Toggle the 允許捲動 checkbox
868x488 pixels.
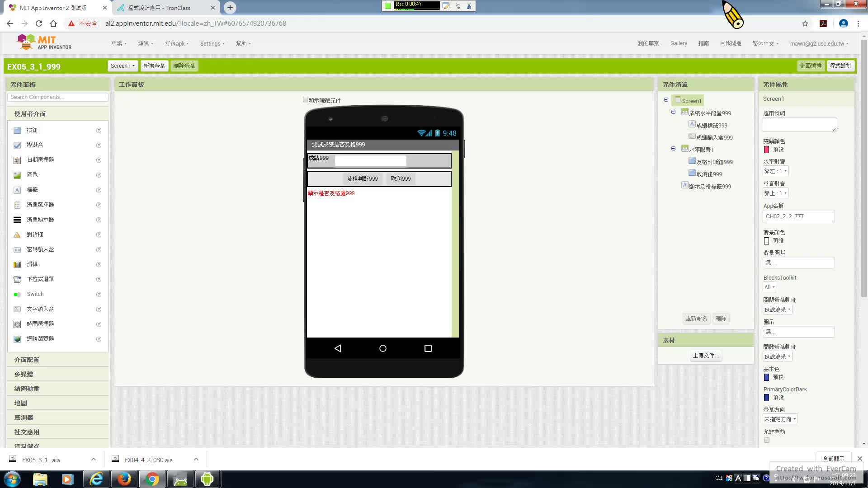pos(767,441)
